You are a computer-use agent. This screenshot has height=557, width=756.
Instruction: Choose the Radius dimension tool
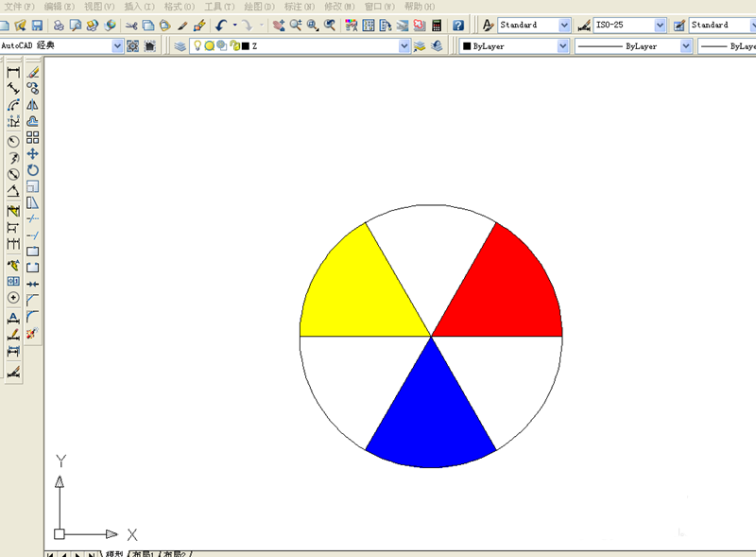click(x=13, y=142)
